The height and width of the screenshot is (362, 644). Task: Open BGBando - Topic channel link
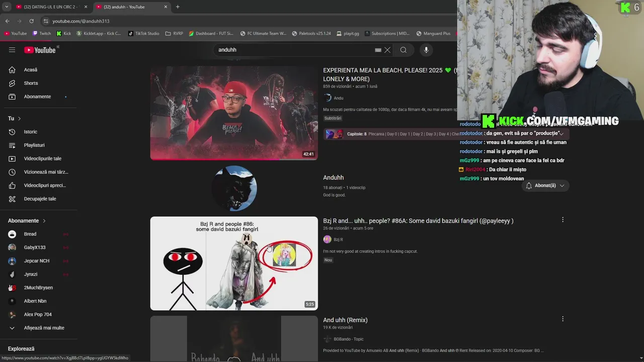point(349,339)
